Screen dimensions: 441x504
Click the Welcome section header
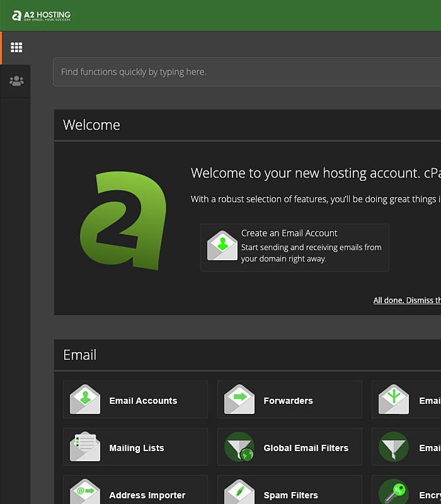pos(91,125)
